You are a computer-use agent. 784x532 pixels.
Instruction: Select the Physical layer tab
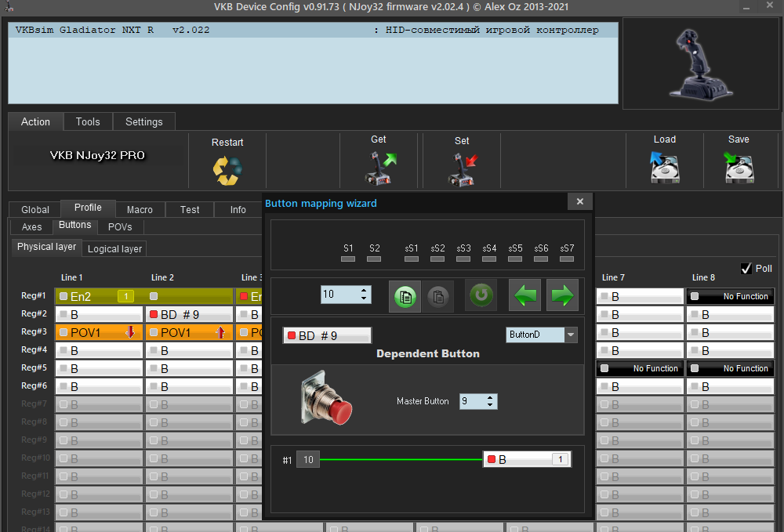point(46,247)
